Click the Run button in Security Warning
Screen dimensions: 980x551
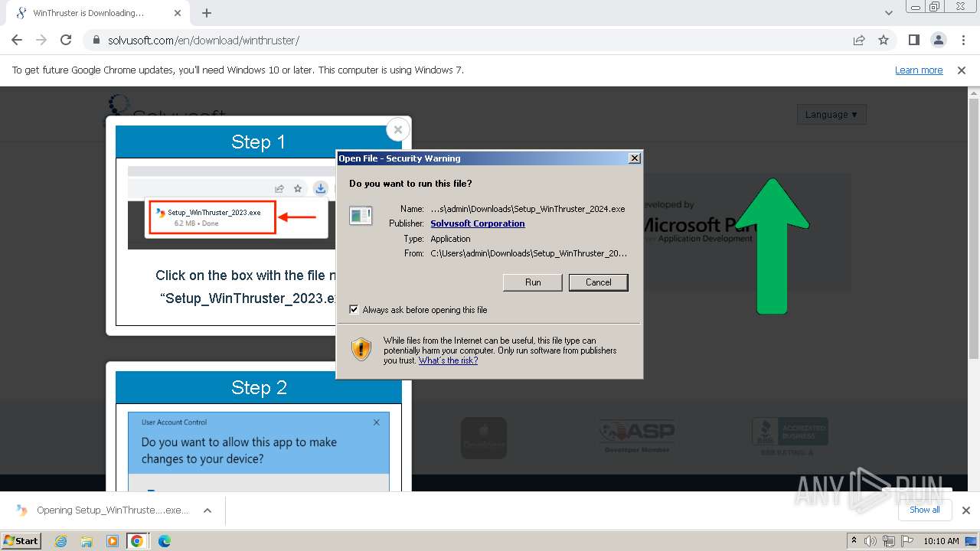point(533,282)
